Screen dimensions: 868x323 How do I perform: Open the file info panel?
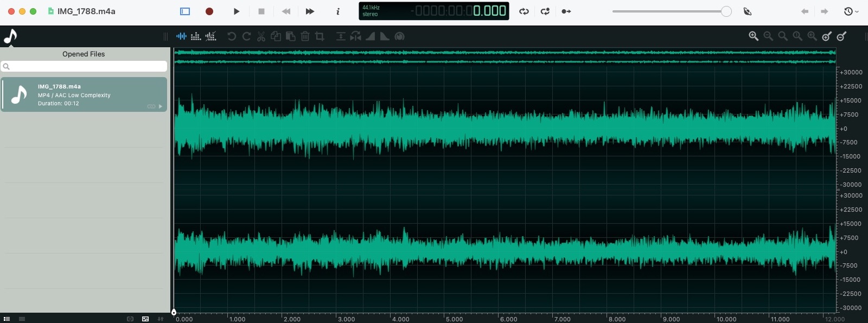point(338,11)
